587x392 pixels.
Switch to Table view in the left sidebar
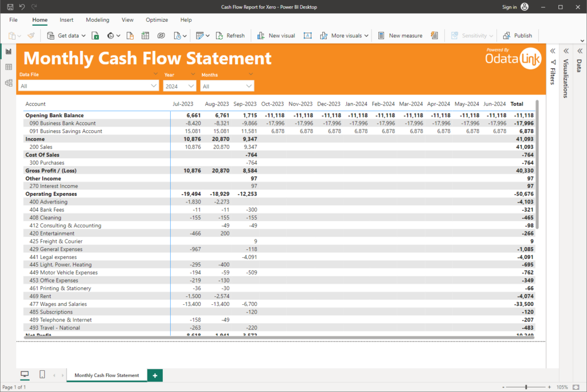(x=8, y=66)
